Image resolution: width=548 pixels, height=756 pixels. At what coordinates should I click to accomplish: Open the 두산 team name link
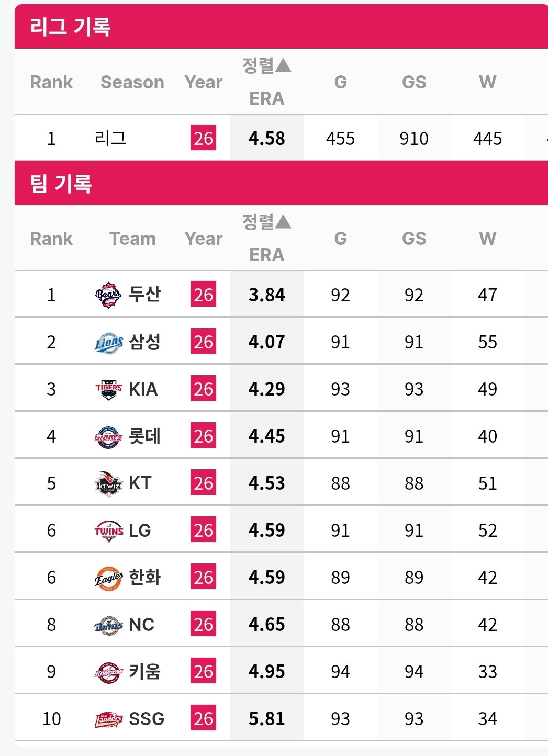click(145, 295)
